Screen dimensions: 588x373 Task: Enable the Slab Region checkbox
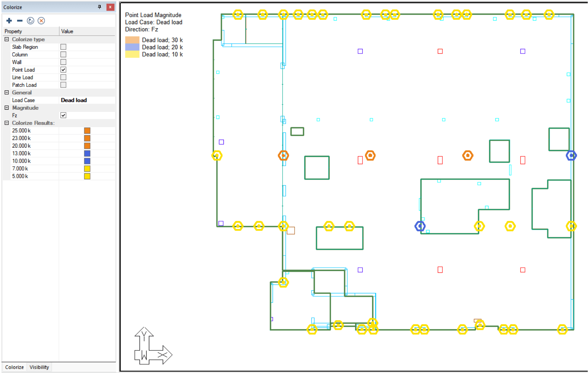[x=63, y=47]
